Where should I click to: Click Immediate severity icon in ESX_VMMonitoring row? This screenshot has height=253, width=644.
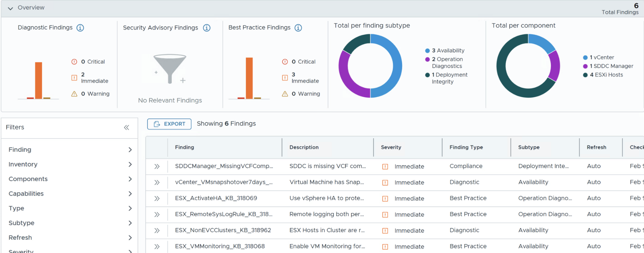(385, 247)
